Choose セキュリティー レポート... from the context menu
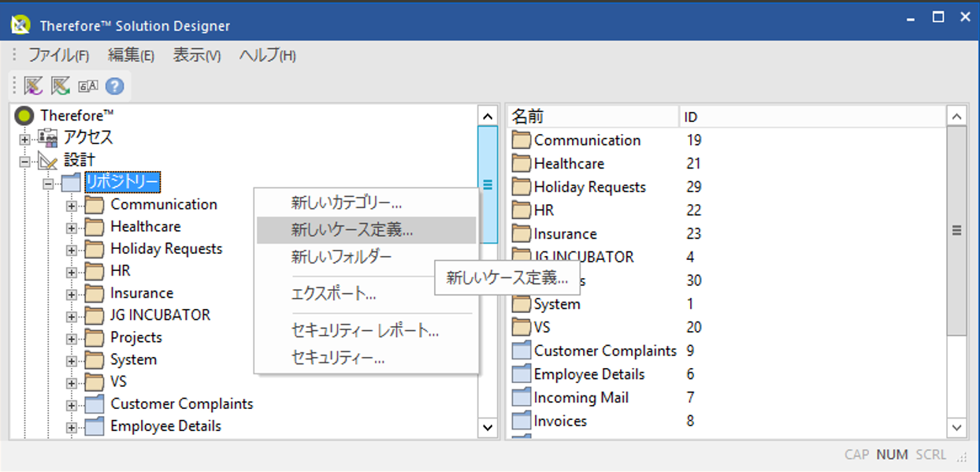 (366, 331)
